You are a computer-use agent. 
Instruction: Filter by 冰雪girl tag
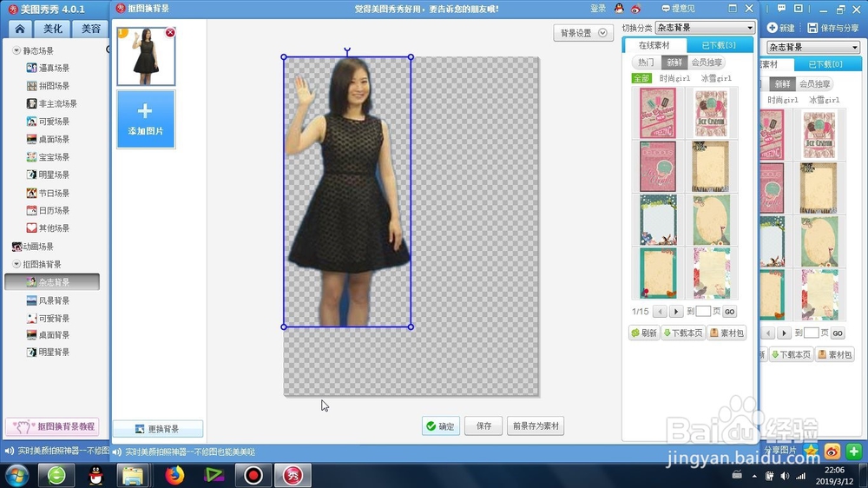[x=716, y=78]
